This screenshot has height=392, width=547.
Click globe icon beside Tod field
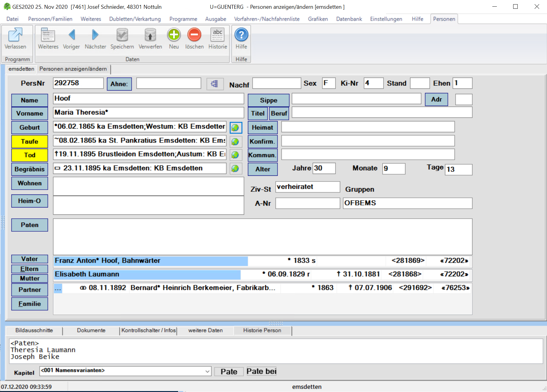pos(235,155)
